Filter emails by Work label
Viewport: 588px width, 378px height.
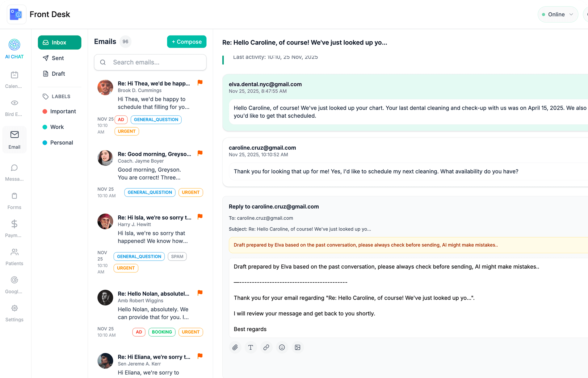tap(57, 127)
